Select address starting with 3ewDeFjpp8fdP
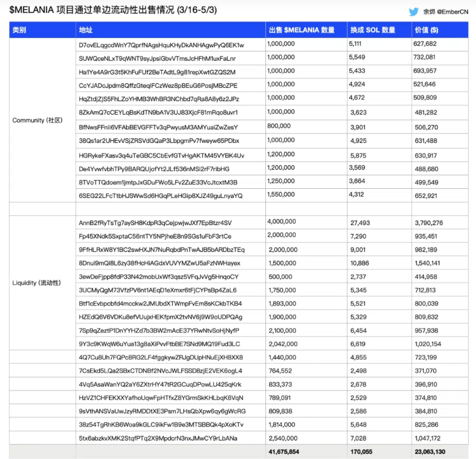 (x=159, y=277)
